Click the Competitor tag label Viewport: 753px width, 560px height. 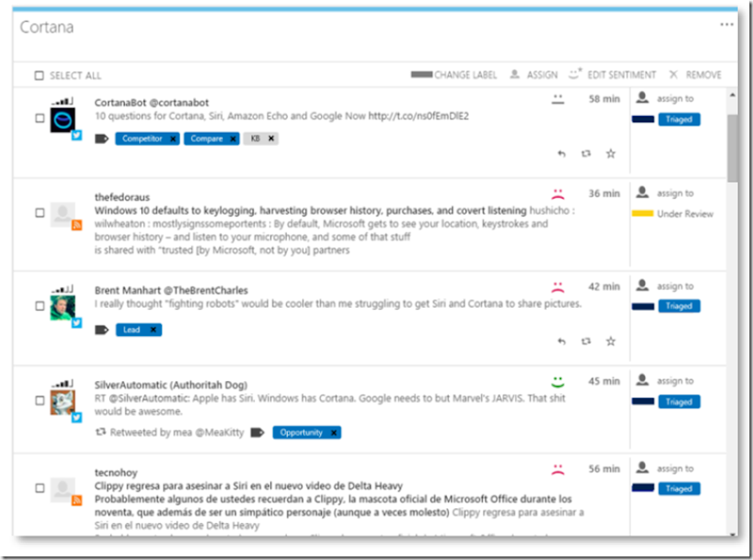pyautogui.click(x=142, y=138)
